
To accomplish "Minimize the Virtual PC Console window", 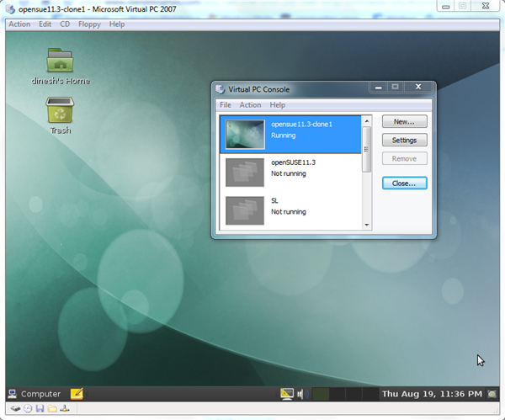I will coord(379,87).
